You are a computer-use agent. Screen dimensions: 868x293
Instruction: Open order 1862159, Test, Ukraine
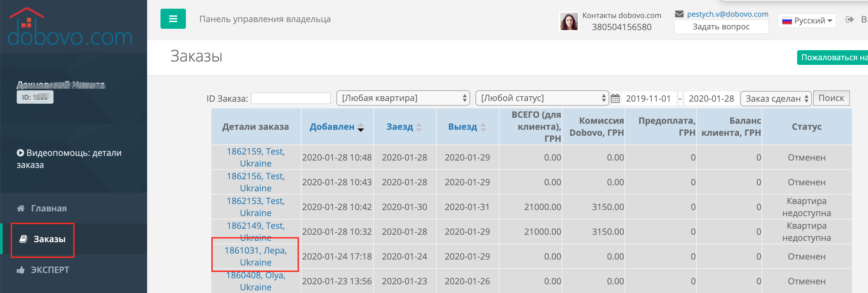[256, 158]
